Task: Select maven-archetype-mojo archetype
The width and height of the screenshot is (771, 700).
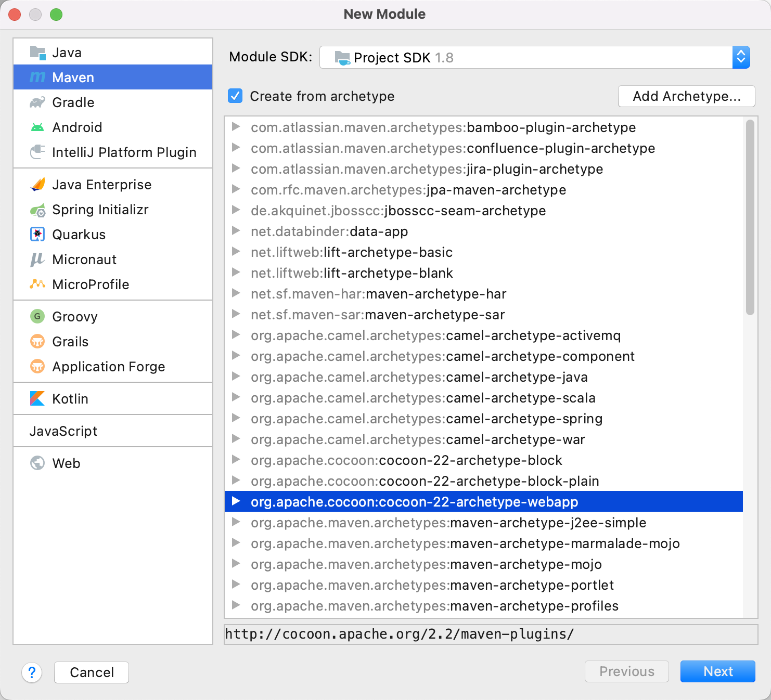Action: click(484, 564)
